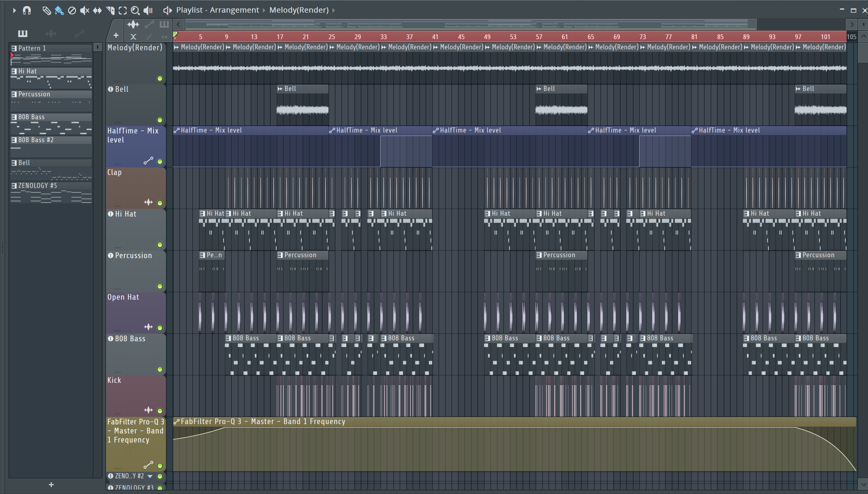This screenshot has height=494, width=868.
Task: Focus automation clips icon above timeline
Action: coord(149,24)
